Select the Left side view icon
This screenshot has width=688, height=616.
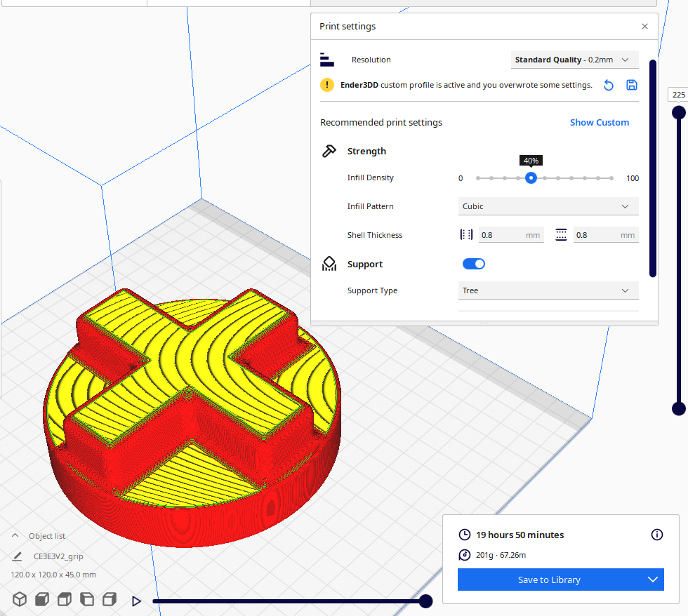[x=86, y=600]
